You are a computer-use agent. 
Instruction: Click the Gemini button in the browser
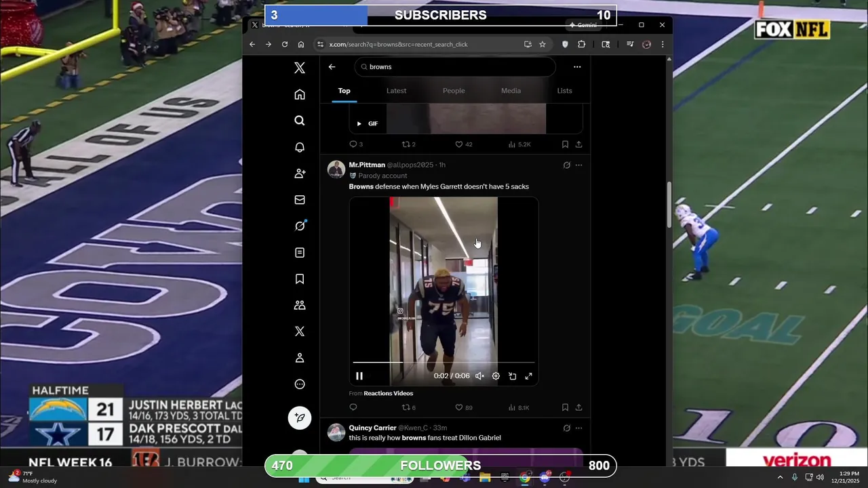point(583,25)
